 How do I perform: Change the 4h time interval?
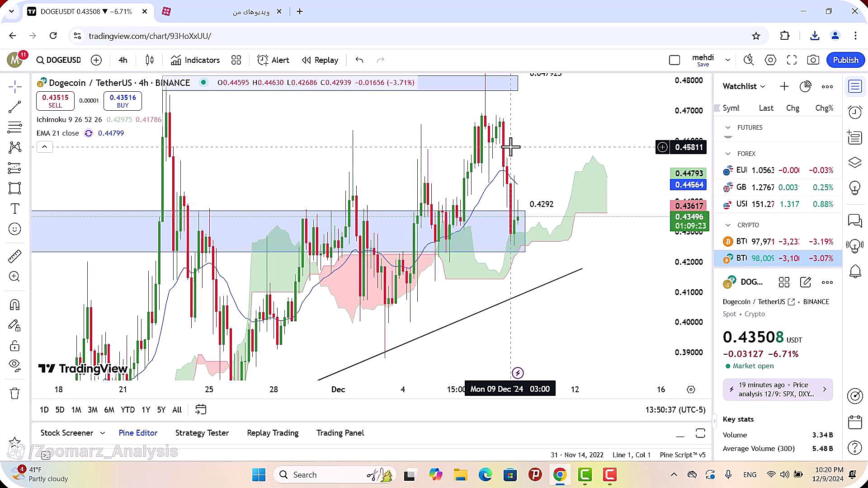[123, 60]
